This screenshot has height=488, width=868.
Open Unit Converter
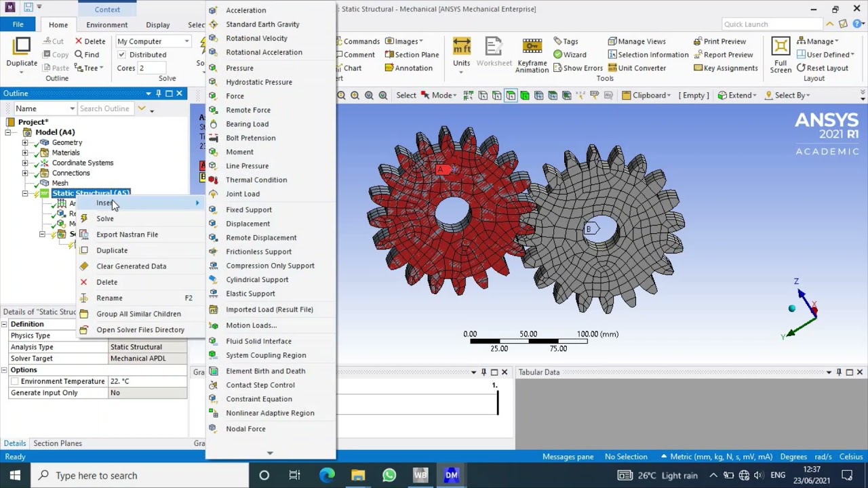(x=636, y=68)
